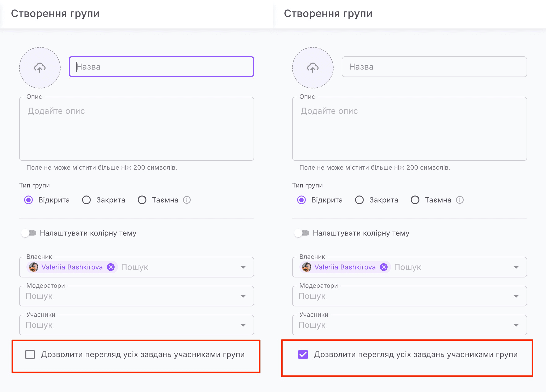
Task: Check allow viewing all tasks box, left panel
Action: click(x=30, y=355)
